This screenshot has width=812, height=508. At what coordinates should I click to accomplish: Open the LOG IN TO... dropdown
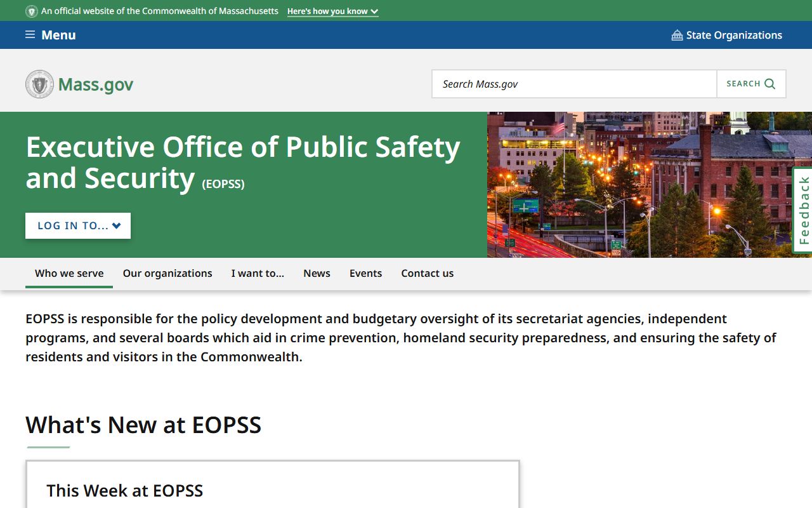click(78, 225)
